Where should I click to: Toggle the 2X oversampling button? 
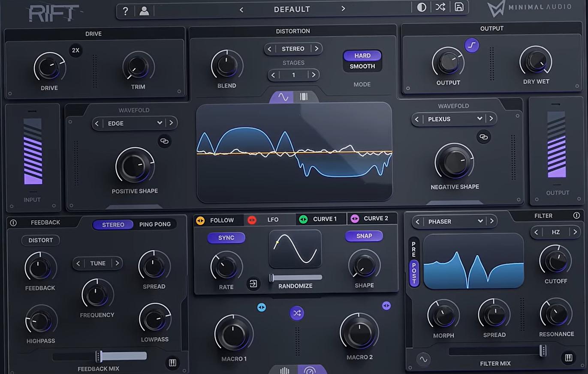(x=75, y=50)
